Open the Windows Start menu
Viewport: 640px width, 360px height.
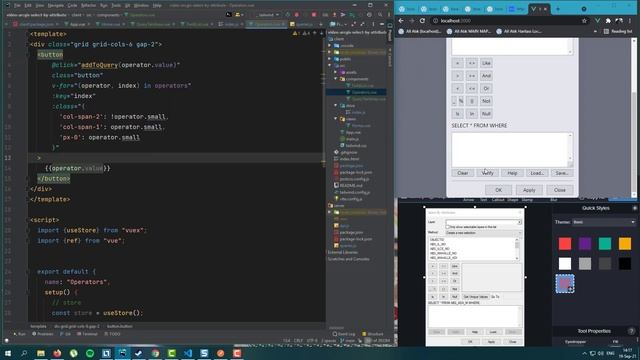pyautogui.click(x=7, y=353)
